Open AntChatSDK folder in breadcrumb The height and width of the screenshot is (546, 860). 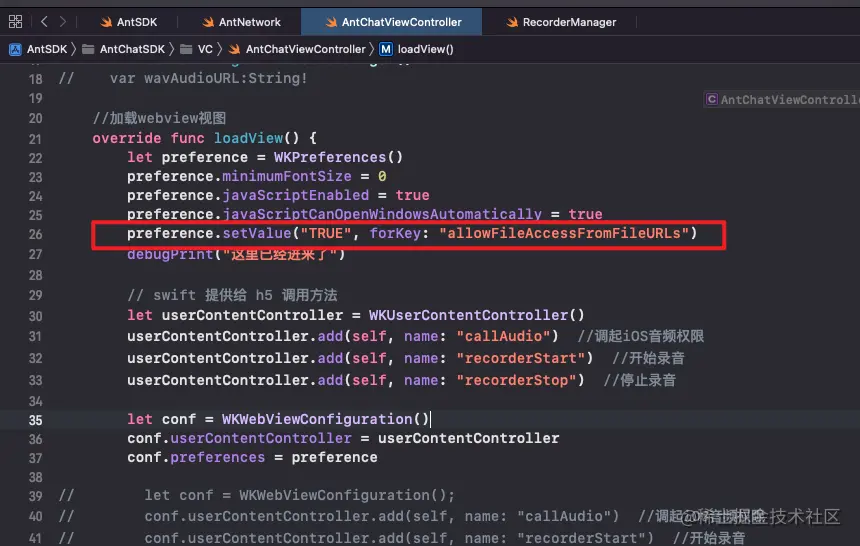tap(132, 49)
